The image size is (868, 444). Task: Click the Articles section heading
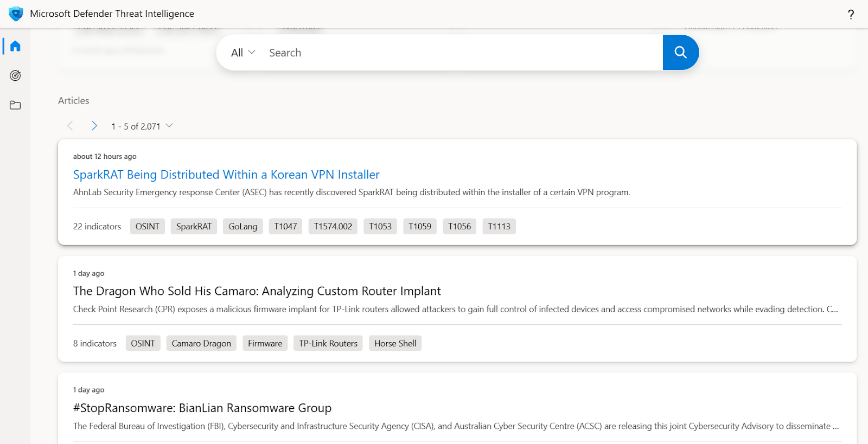tap(74, 100)
